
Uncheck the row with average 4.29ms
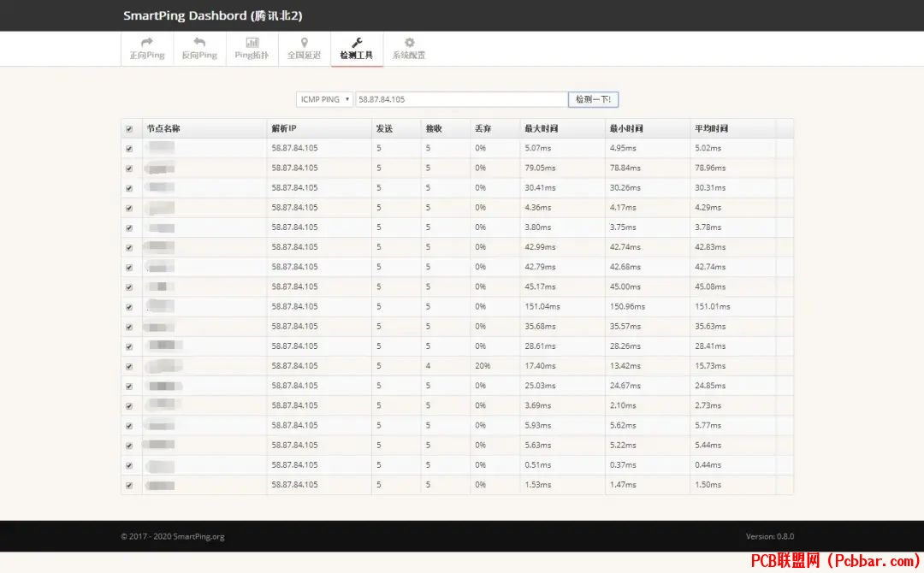pyautogui.click(x=129, y=208)
